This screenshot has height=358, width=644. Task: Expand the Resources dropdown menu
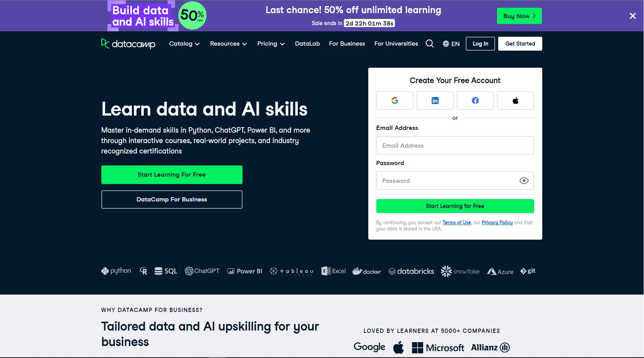[228, 44]
